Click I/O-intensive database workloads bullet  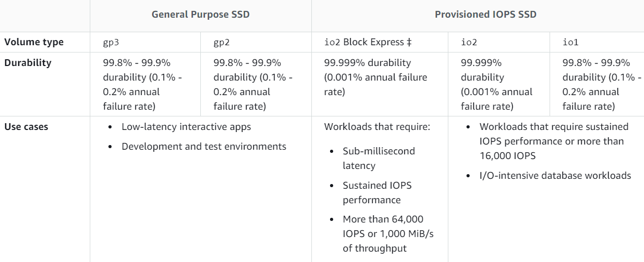click(x=555, y=176)
